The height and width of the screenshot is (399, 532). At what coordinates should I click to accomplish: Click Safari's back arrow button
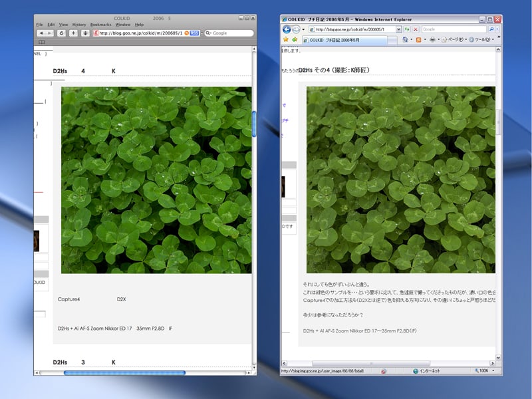[41, 33]
